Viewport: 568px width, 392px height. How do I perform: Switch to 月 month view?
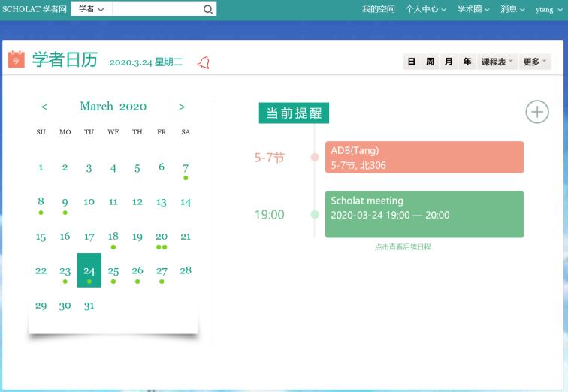449,62
